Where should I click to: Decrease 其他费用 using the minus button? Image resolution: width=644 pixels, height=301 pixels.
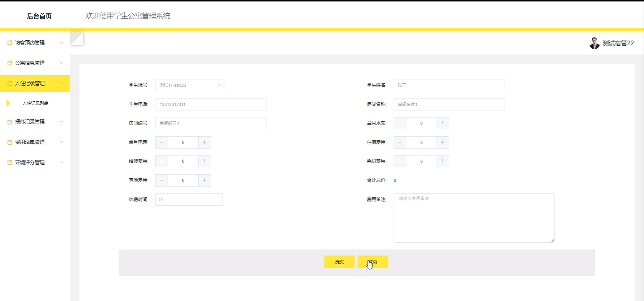pos(162,180)
